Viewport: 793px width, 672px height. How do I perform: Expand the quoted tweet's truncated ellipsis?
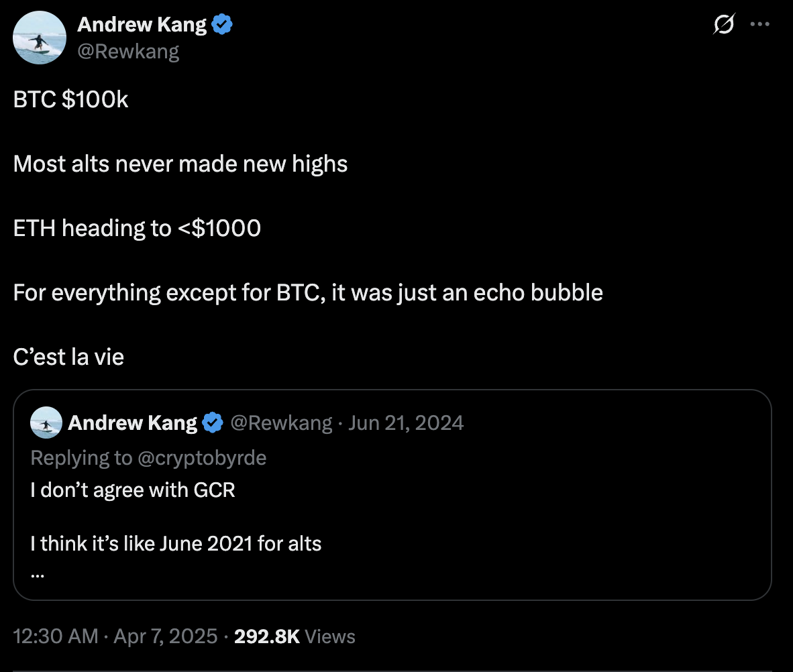pyautogui.click(x=37, y=573)
